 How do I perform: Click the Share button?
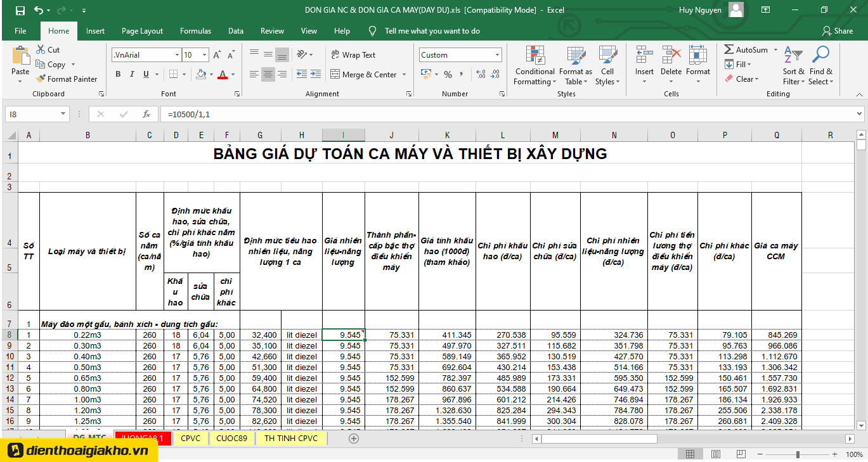point(837,31)
